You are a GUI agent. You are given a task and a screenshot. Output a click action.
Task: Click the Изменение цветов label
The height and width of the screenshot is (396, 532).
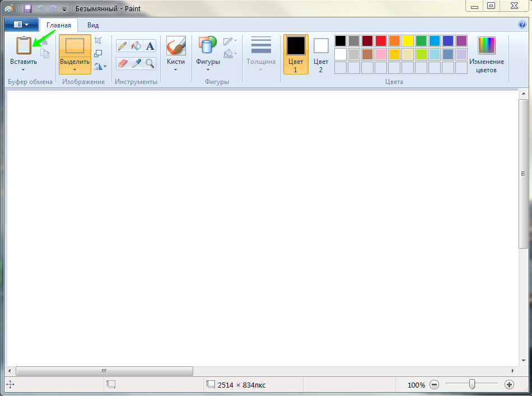coord(487,66)
